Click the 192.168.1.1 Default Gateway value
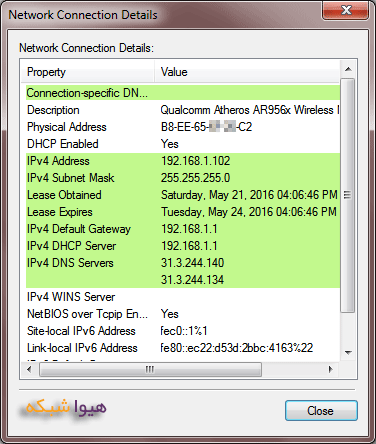Screen dimensions: 376x444 click(x=189, y=229)
